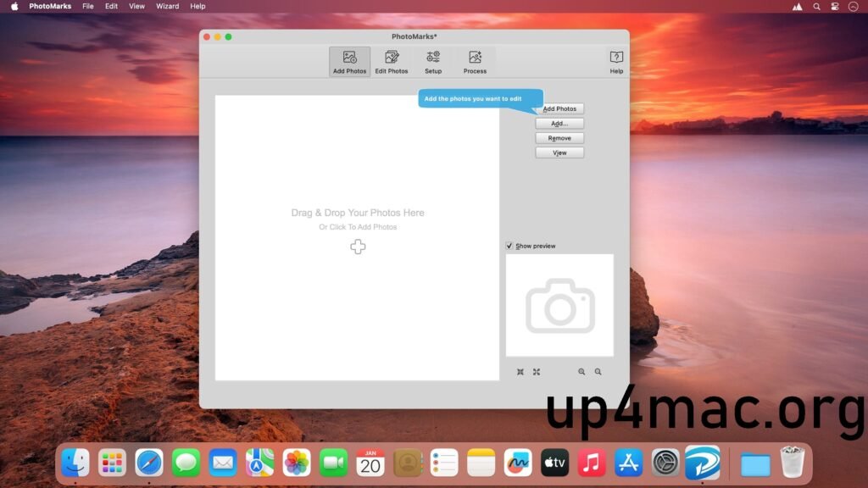Open the Wizard menu

(167, 6)
